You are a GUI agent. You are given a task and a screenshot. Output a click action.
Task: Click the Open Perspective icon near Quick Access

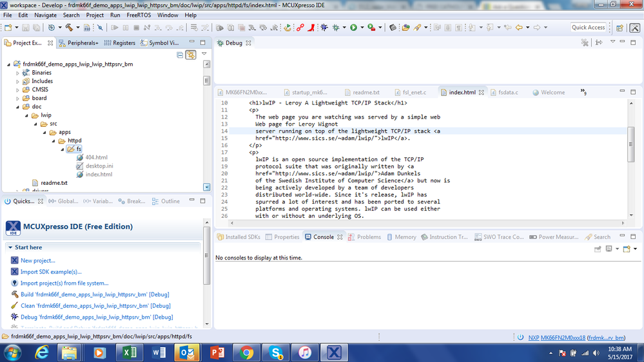tap(620, 28)
